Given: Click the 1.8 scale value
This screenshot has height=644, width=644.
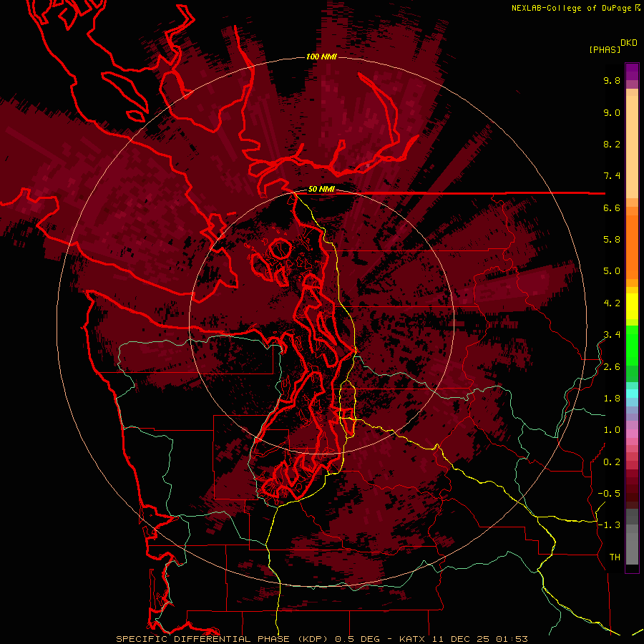Looking at the screenshot, I should 612,399.
